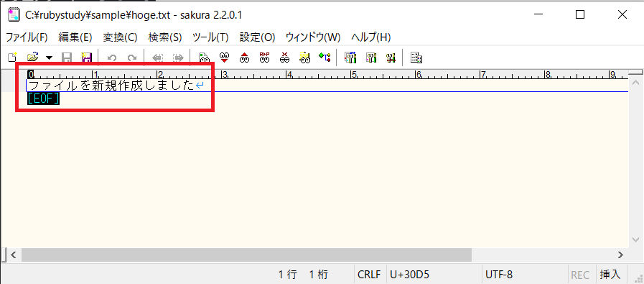This screenshot has width=644, height=284.
Task: Expand recent files arrow beside open icon
Action: pos(50,58)
